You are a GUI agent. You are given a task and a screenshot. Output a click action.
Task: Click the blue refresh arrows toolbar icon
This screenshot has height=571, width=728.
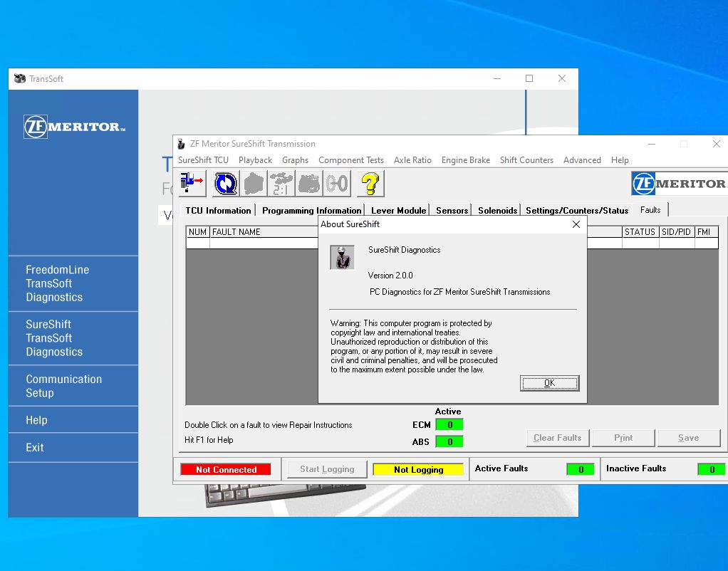click(x=224, y=183)
